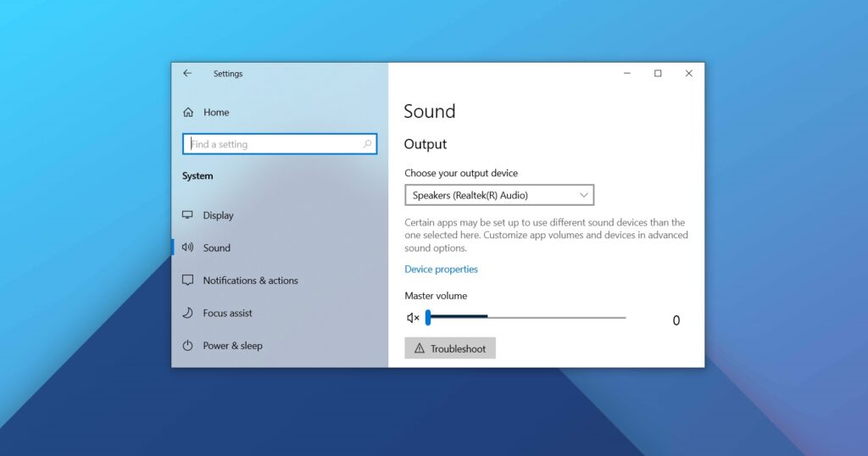Minimize the Settings window
The height and width of the screenshot is (456, 868).
coord(626,74)
